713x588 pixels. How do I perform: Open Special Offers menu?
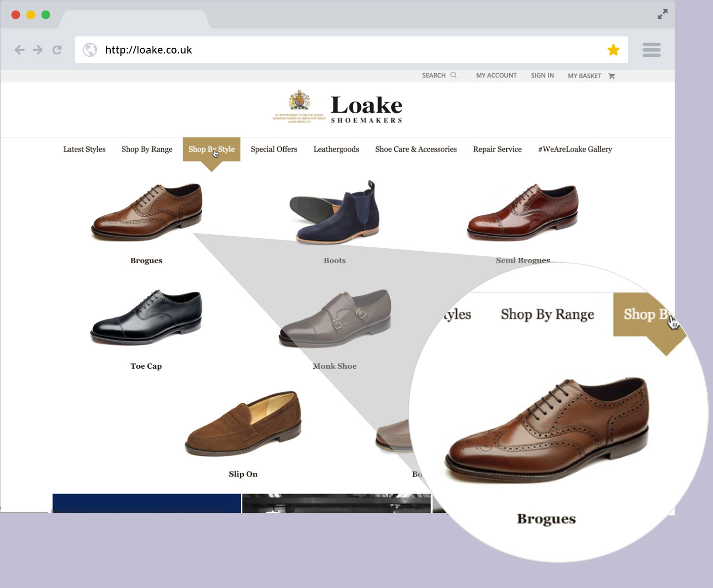click(x=274, y=149)
